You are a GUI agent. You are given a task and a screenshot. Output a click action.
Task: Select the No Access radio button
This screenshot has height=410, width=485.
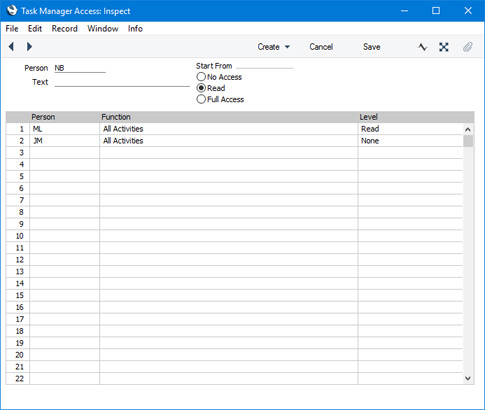pos(201,77)
